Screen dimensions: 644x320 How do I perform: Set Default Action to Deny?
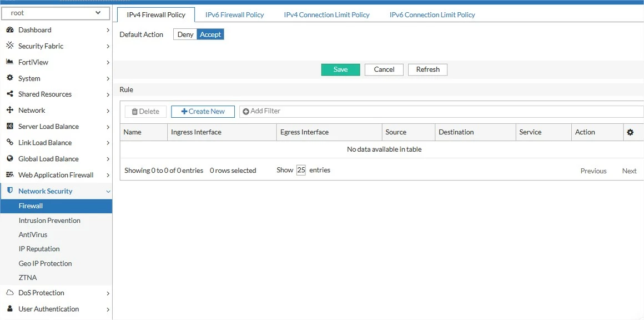tap(185, 34)
